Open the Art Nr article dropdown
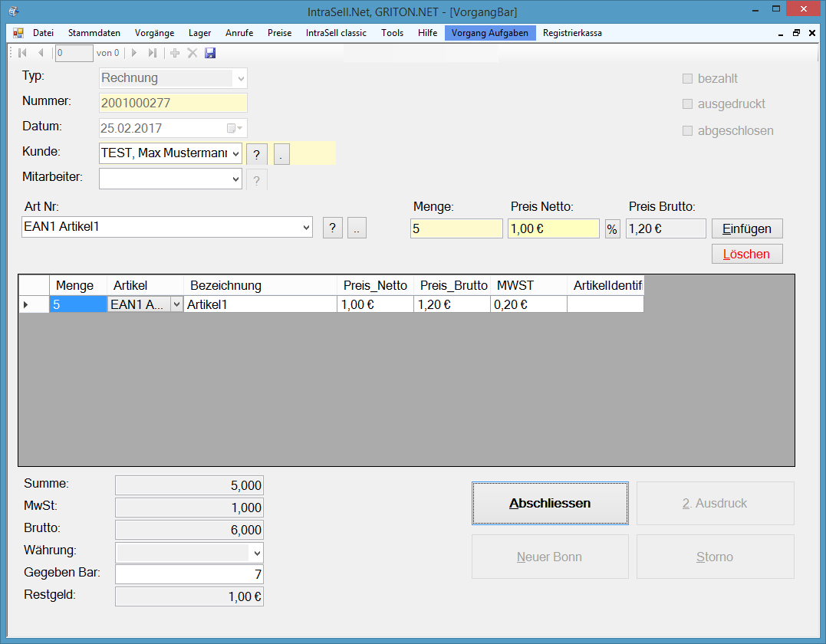 click(306, 228)
